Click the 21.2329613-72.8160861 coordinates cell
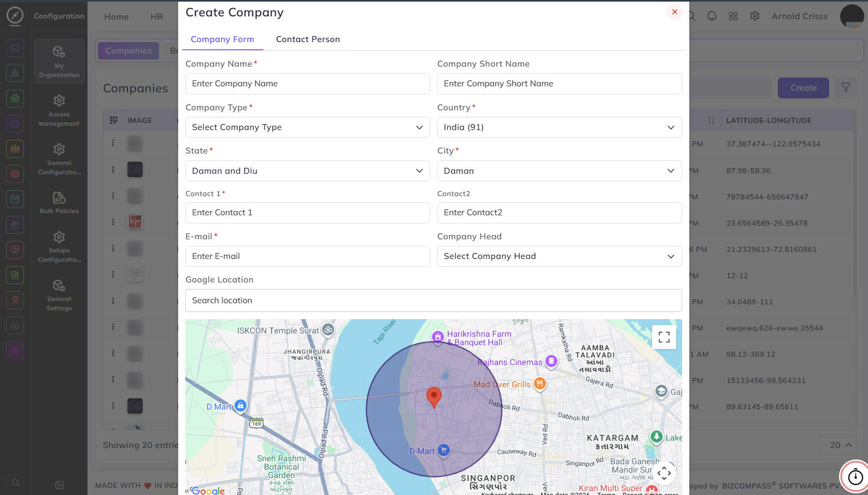 [x=771, y=249]
